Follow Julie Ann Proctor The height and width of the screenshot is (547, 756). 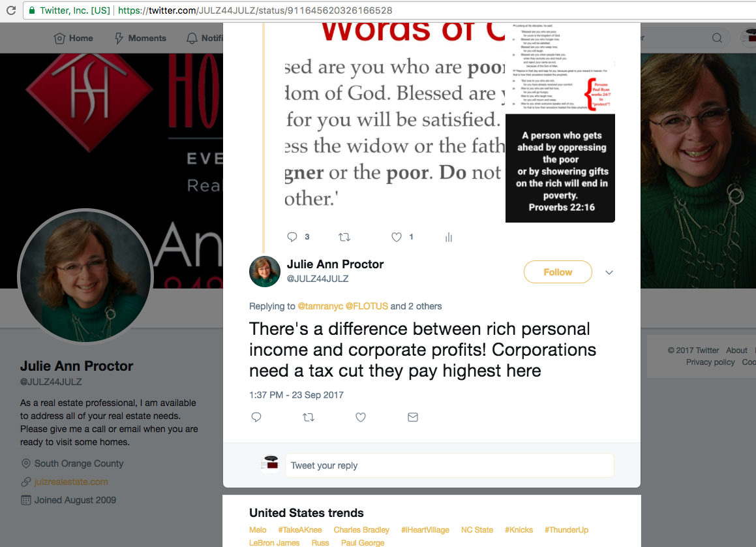tap(558, 272)
